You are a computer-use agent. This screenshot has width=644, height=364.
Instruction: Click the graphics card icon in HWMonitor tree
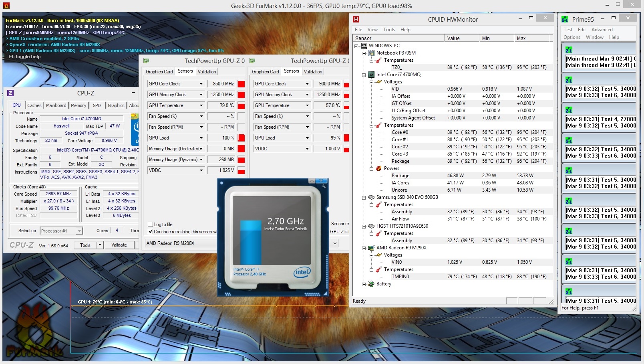[x=371, y=248]
